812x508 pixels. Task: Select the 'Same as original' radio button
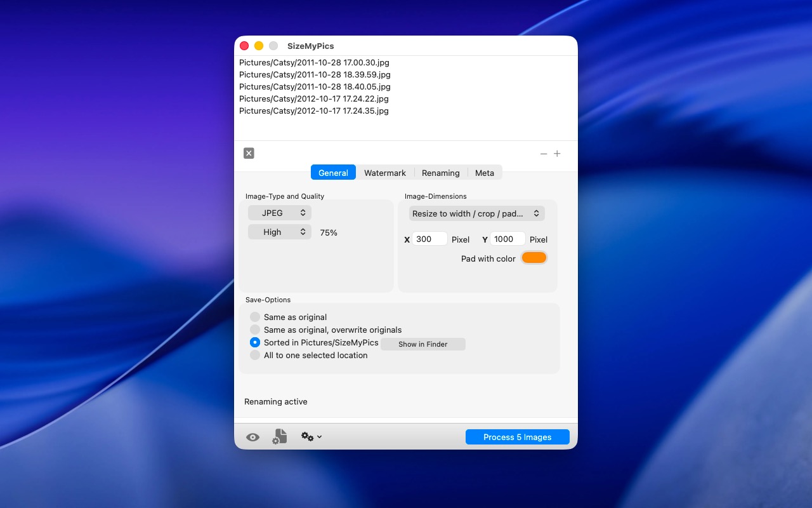[x=255, y=317]
